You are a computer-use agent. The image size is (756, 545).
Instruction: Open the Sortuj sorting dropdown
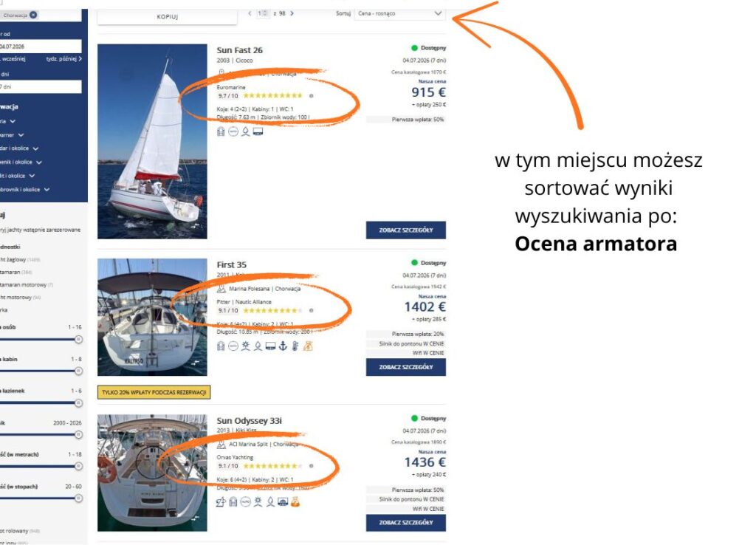pyautogui.click(x=399, y=13)
